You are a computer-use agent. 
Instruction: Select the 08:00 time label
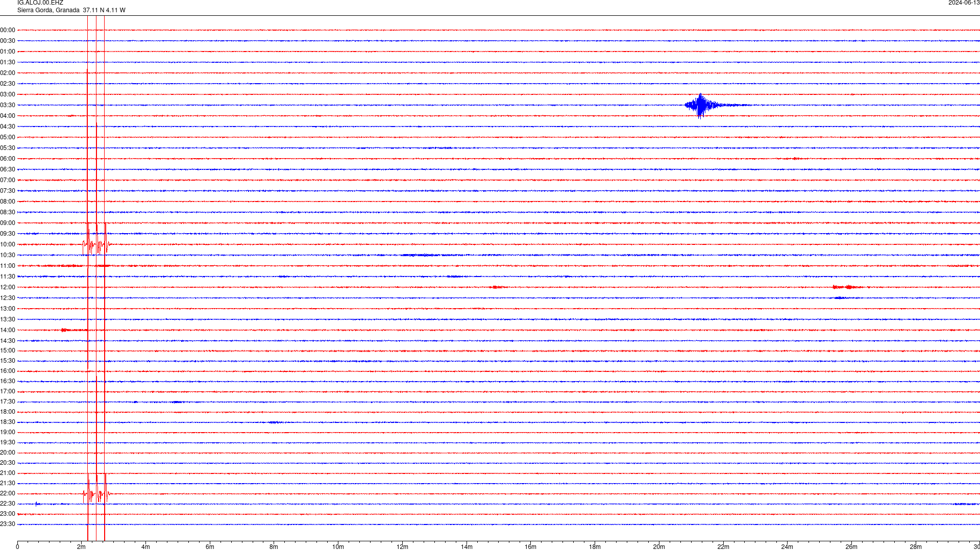click(x=8, y=202)
